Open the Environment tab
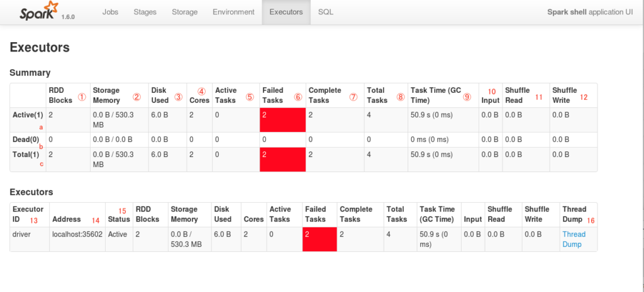 [x=233, y=12]
